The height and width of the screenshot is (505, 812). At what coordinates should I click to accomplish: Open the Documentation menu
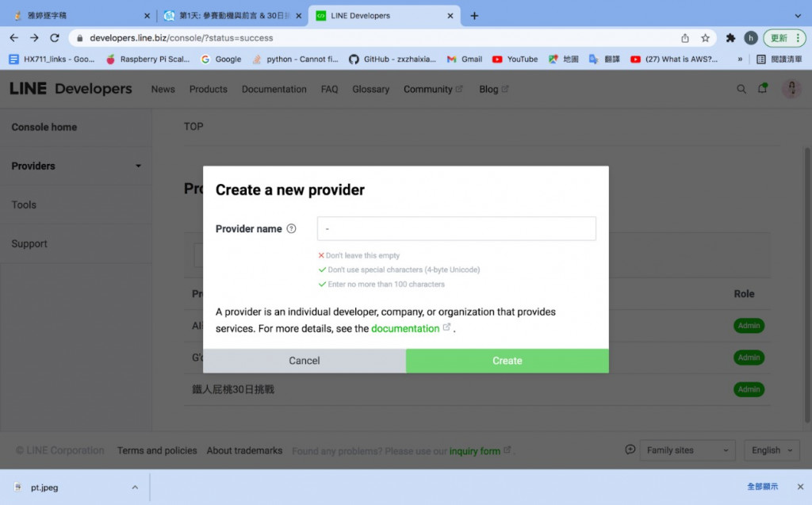point(274,89)
